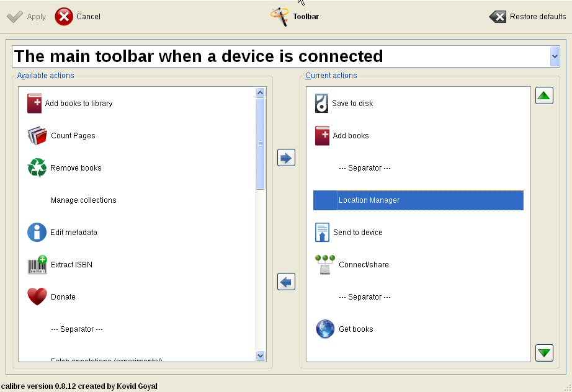Open the toolbar selection dropdown
The height and width of the screenshot is (392, 572).
click(x=555, y=56)
